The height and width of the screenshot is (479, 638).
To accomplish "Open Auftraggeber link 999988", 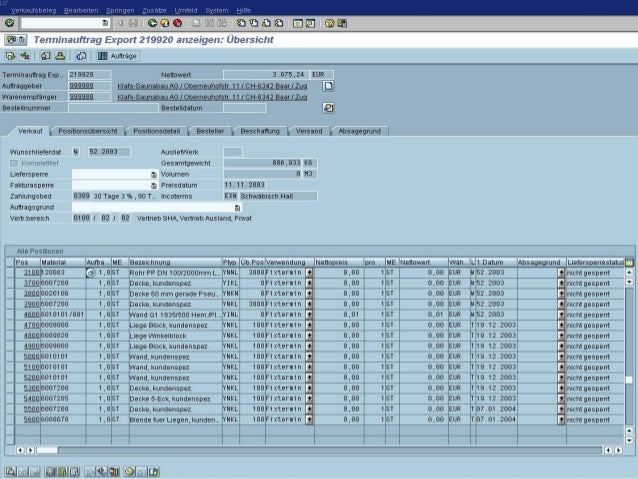I will pos(82,86).
